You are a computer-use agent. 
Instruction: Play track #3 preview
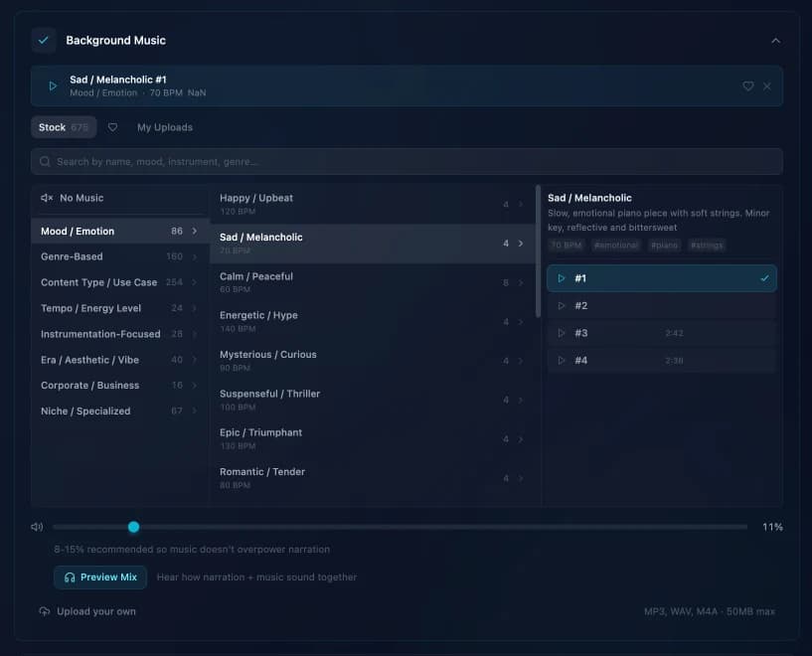[x=562, y=333]
